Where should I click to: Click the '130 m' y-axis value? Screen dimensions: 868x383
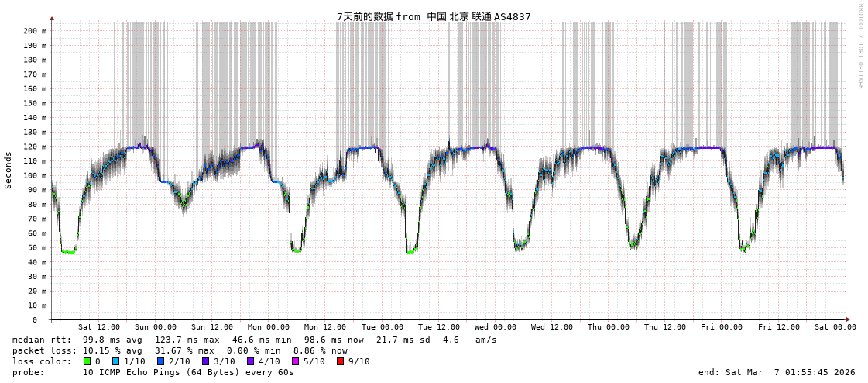[x=35, y=133]
